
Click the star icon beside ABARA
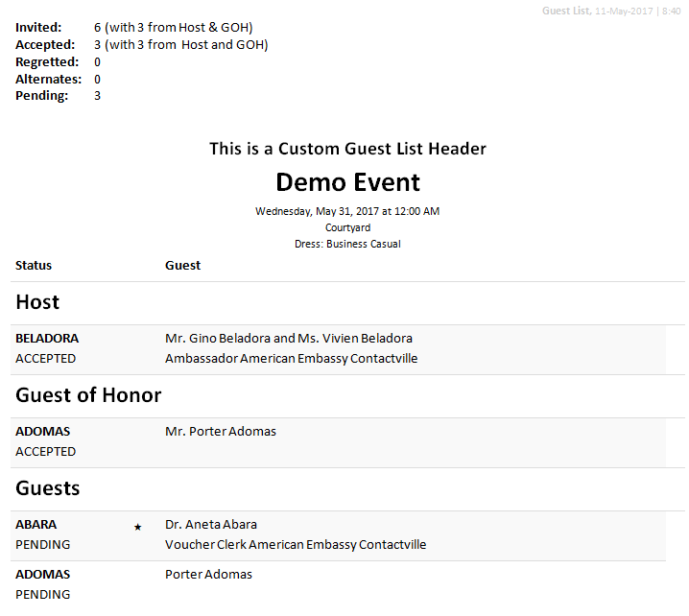[138, 527]
